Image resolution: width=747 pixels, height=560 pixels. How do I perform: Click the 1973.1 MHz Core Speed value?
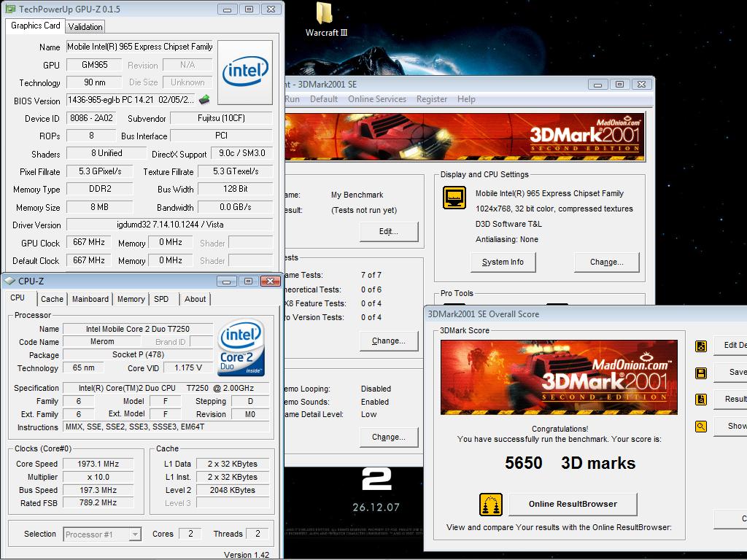click(x=98, y=464)
